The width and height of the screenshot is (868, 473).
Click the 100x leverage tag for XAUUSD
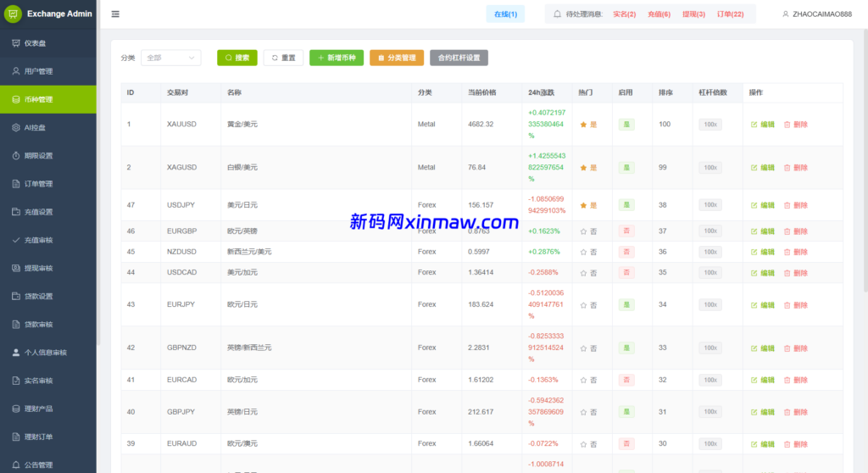pyautogui.click(x=710, y=124)
